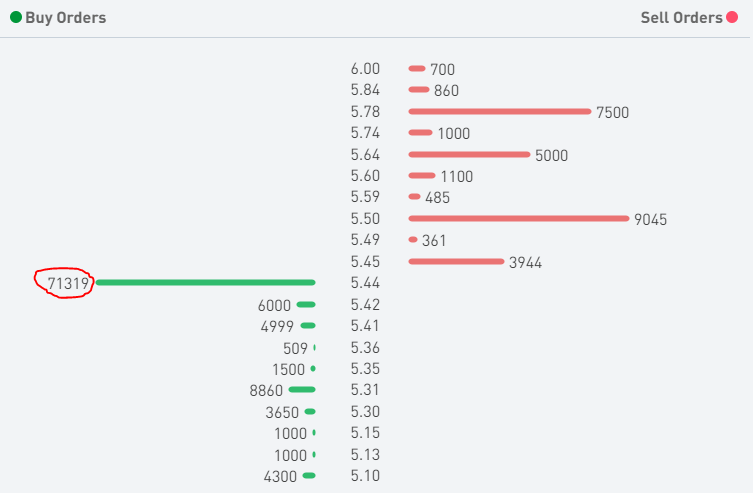
Task: Select the 5.50 price level
Action: click(365, 219)
